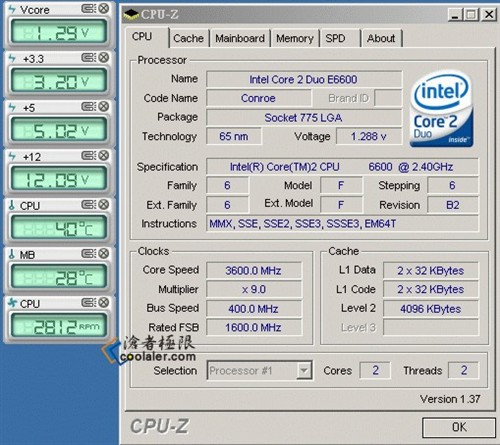Click the Intel Core 2 Duo logo

(x=441, y=109)
